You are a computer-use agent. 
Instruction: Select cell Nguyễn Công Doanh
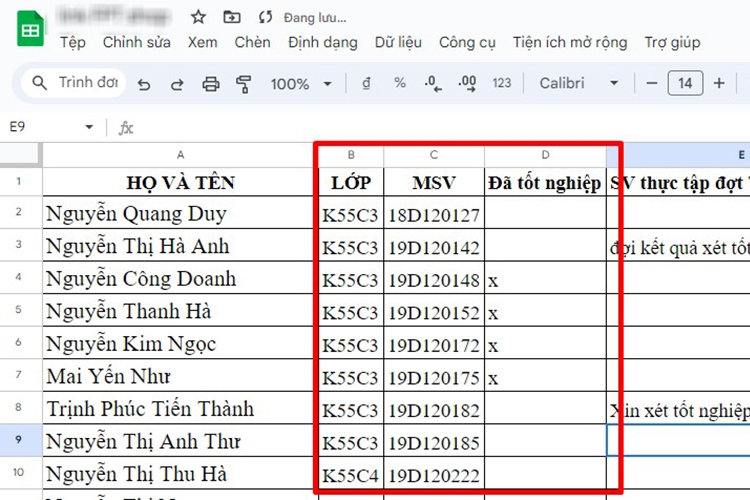tap(180, 278)
